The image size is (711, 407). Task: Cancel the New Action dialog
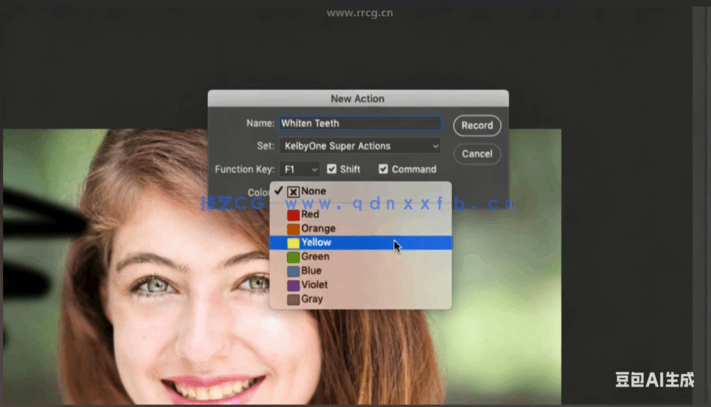point(477,154)
